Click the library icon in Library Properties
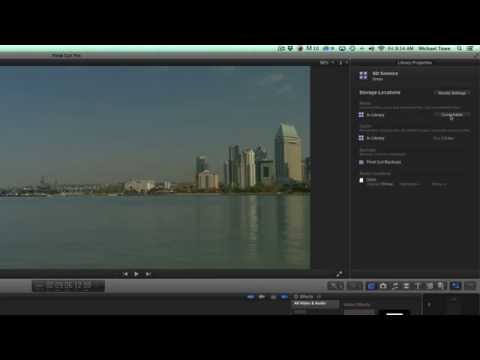 tap(363, 76)
